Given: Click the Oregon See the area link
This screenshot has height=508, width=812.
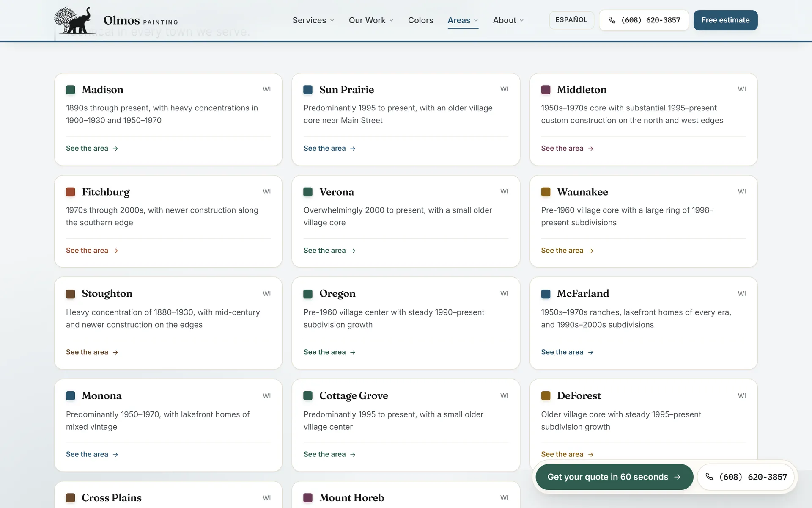Looking at the screenshot, I should pyautogui.click(x=329, y=352).
